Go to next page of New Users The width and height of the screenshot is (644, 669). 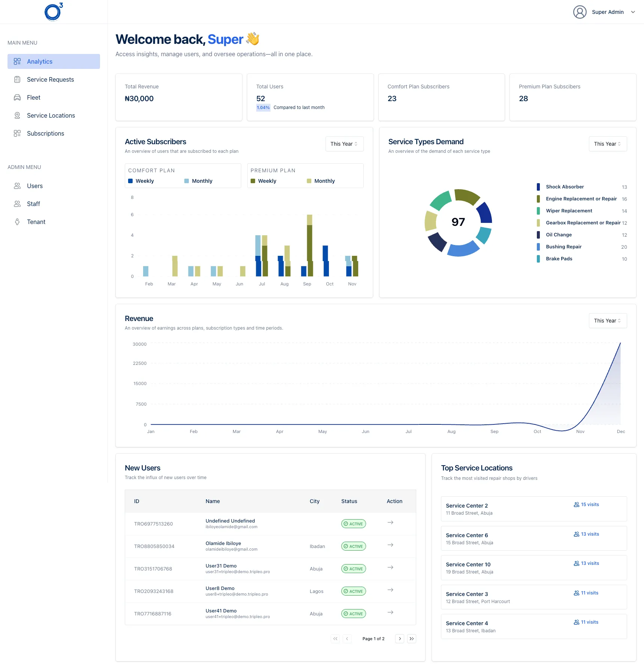(400, 639)
